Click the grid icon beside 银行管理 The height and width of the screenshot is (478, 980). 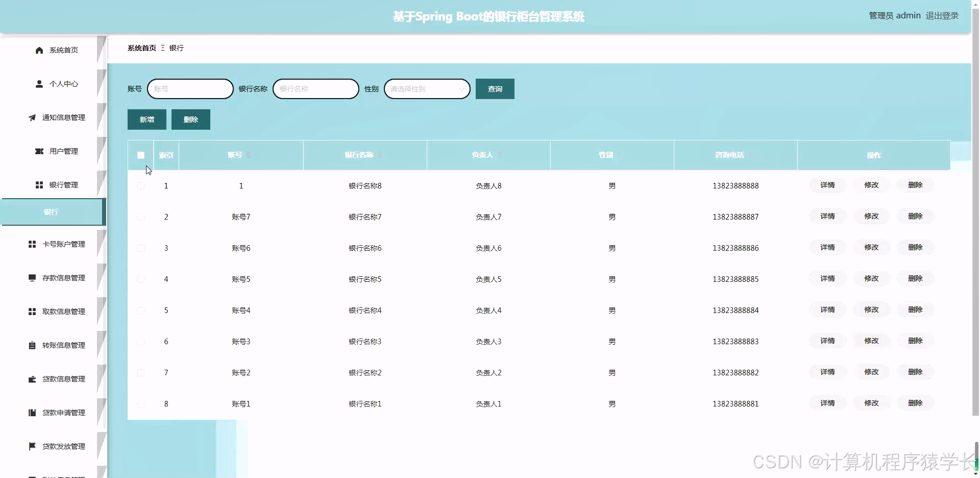point(39,185)
